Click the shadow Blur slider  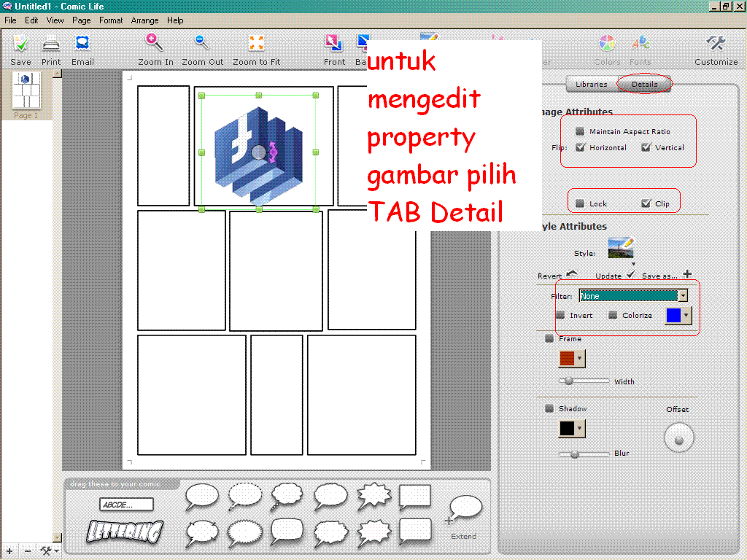coord(584,454)
